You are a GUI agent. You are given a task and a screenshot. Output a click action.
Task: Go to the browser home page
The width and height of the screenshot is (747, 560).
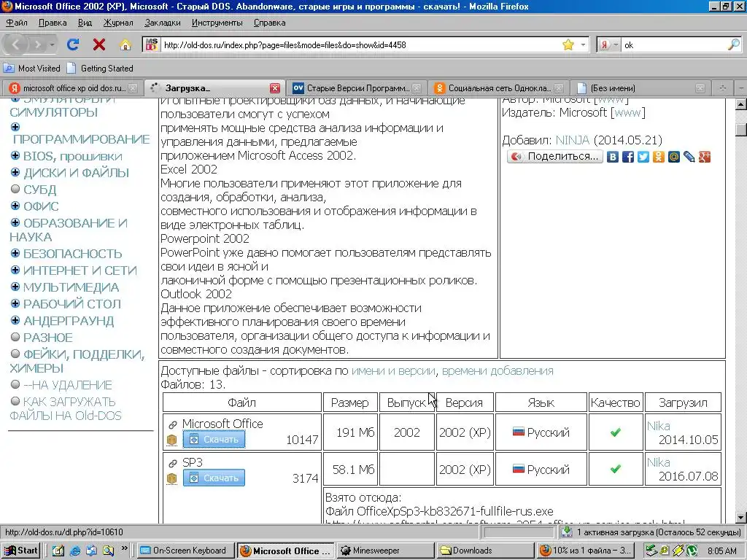pos(125,44)
